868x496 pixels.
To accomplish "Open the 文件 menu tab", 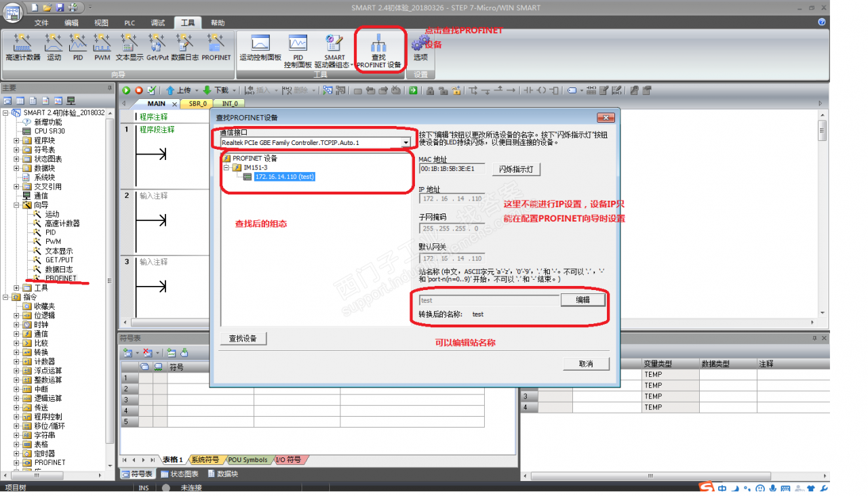I will (42, 22).
